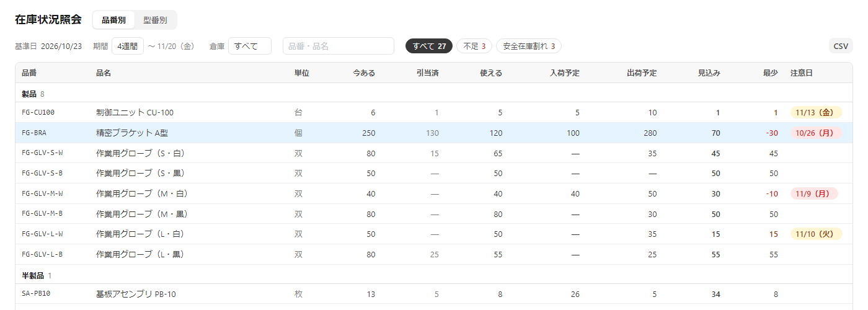Click the 10/26（月） caution date badge
Image resolution: width=868 pixels, height=310 pixels.
point(816,133)
